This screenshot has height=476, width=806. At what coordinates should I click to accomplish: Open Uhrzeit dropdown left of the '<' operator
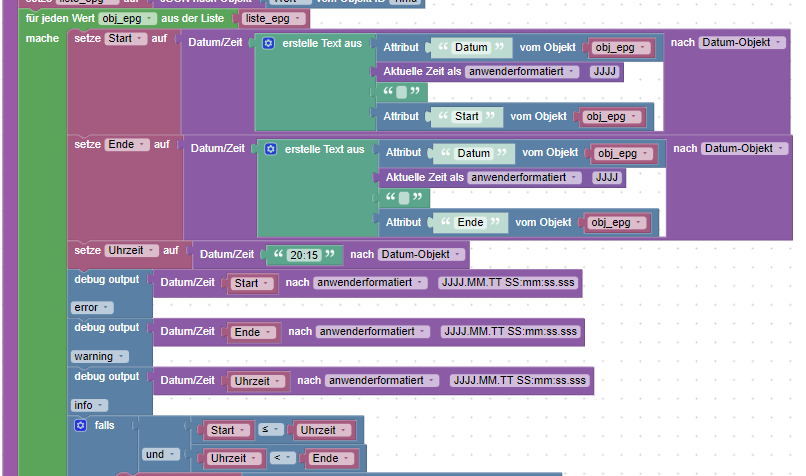point(234,458)
